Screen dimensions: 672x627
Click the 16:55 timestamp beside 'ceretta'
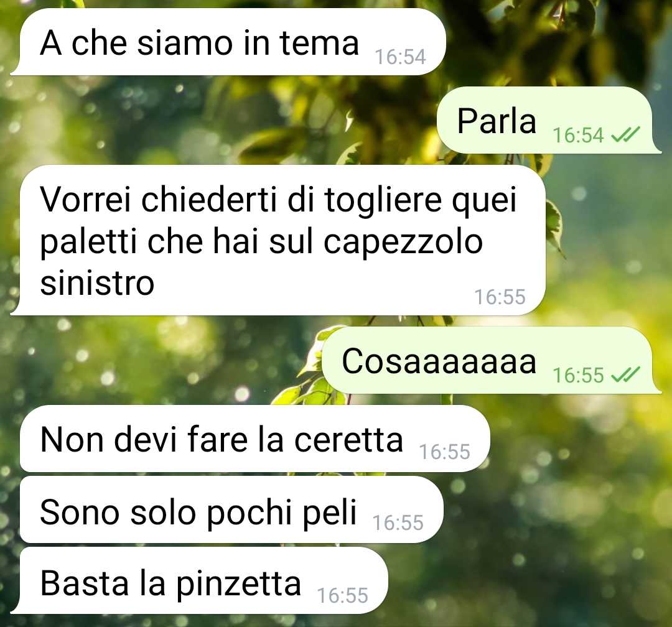445,452
